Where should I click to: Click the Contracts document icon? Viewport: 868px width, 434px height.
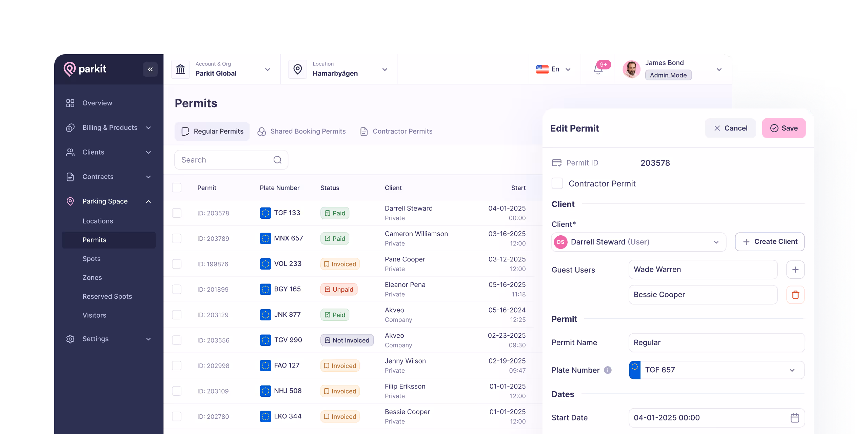coord(70,177)
